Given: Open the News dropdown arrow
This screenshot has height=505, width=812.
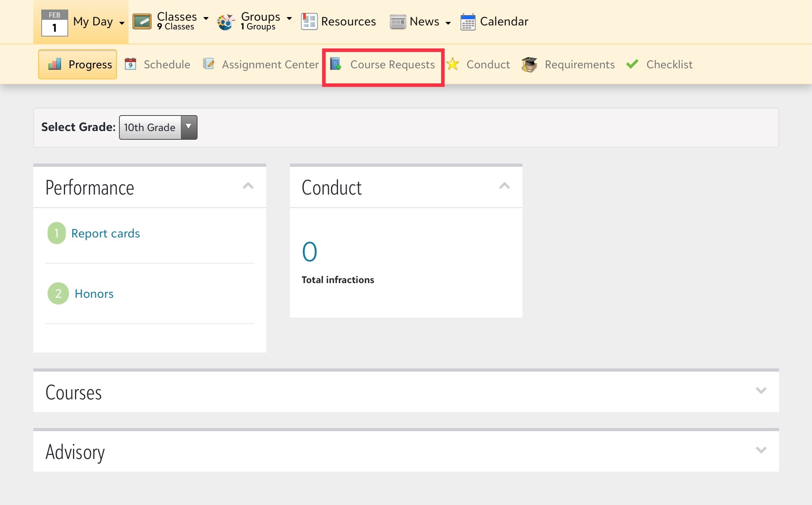Looking at the screenshot, I should click(x=448, y=23).
